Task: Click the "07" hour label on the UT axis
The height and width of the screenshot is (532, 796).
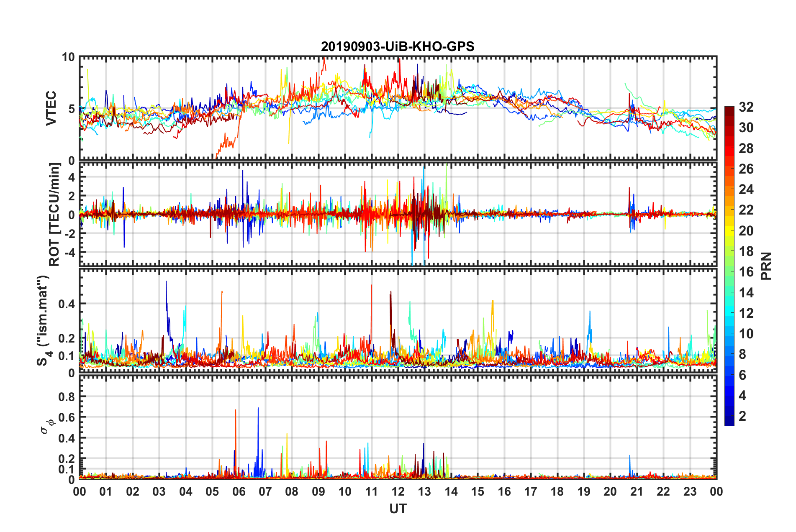Action: pyautogui.click(x=265, y=491)
